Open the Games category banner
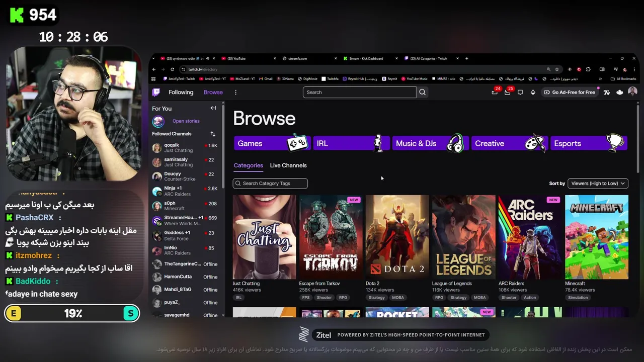The image size is (644, 362). 272,143
